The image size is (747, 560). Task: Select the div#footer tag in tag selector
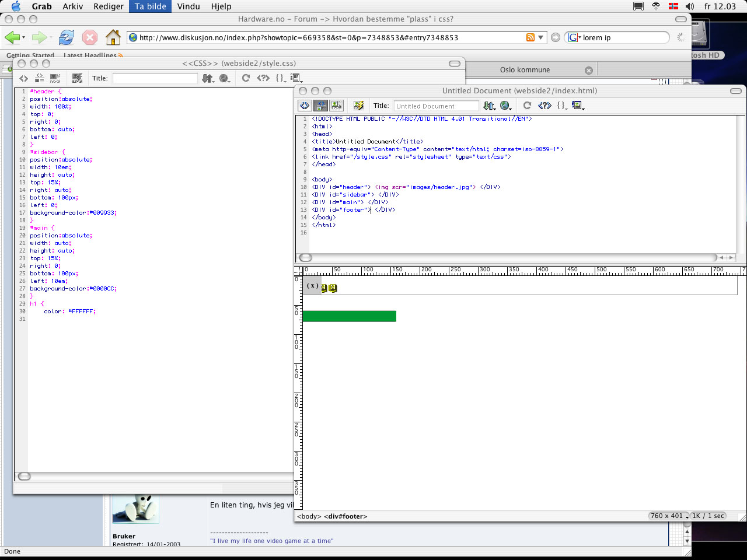pyautogui.click(x=345, y=516)
